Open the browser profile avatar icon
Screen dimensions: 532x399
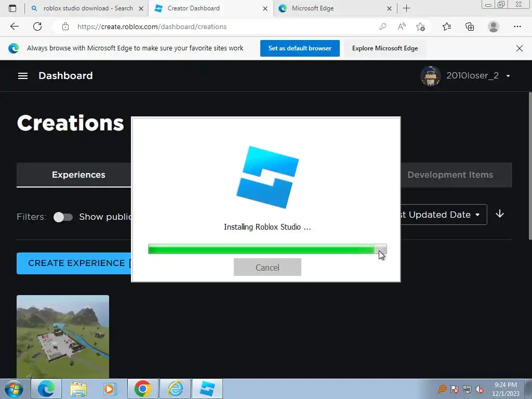click(x=494, y=26)
